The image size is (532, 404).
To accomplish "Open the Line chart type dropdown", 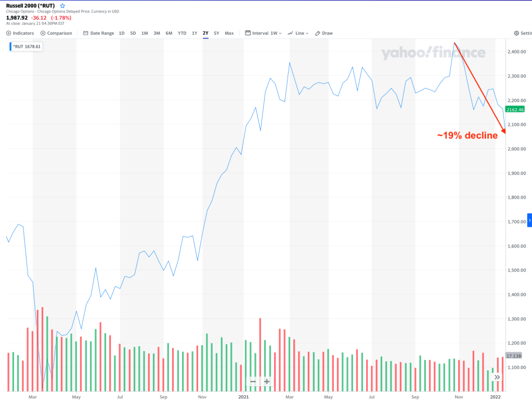I will point(298,33).
